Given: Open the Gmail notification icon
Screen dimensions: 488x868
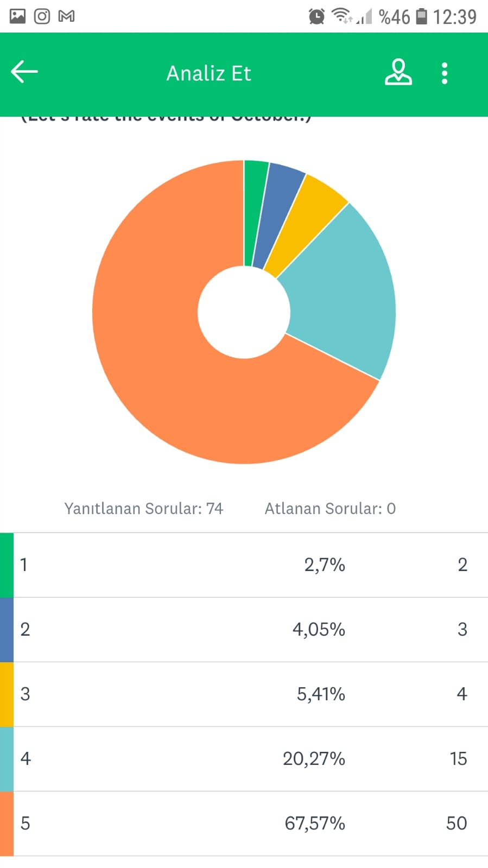Looking at the screenshot, I should coord(67,16).
